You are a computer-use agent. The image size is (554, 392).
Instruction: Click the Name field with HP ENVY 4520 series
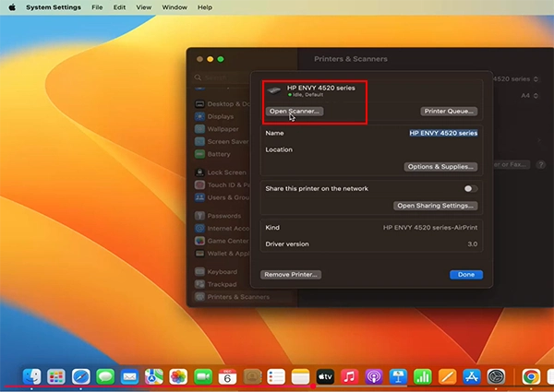[443, 133]
